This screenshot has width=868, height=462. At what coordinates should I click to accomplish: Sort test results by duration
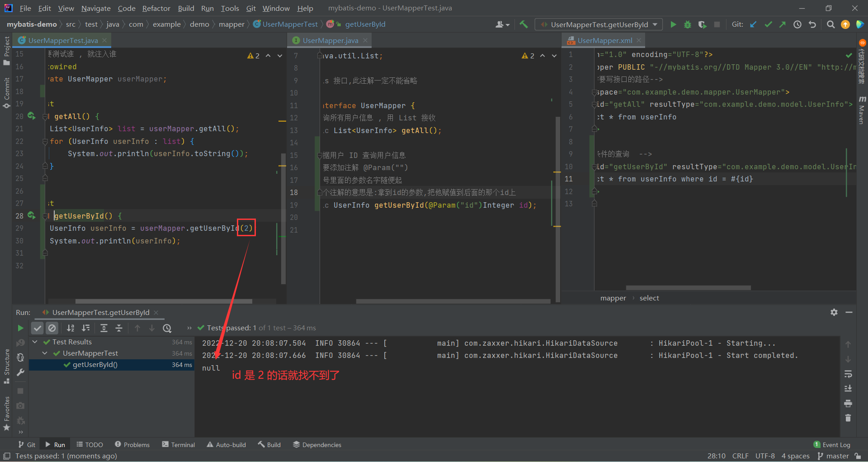click(x=86, y=328)
